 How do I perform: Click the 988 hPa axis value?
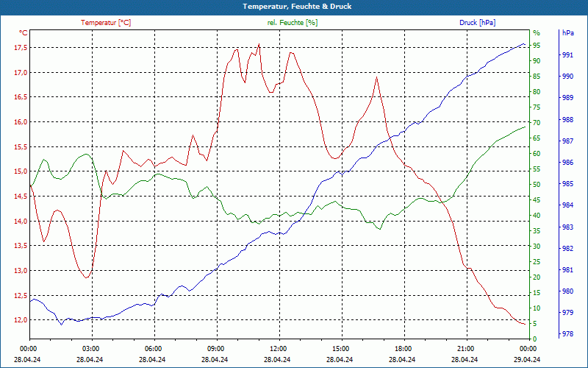coord(567,120)
